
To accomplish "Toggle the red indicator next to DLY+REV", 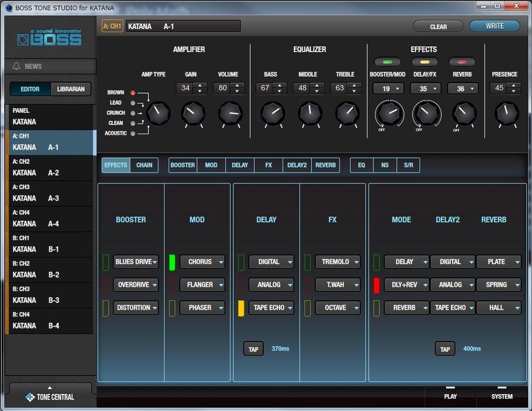I will click(376, 285).
